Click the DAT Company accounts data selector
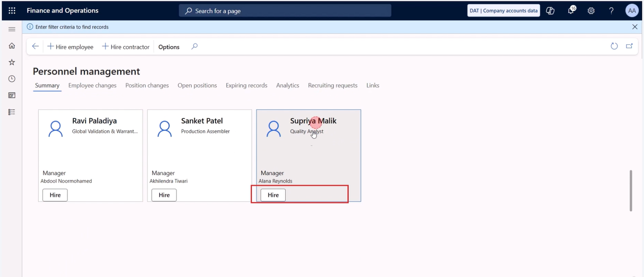The height and width of the screenshot is (277, 644). click(504, 11)
